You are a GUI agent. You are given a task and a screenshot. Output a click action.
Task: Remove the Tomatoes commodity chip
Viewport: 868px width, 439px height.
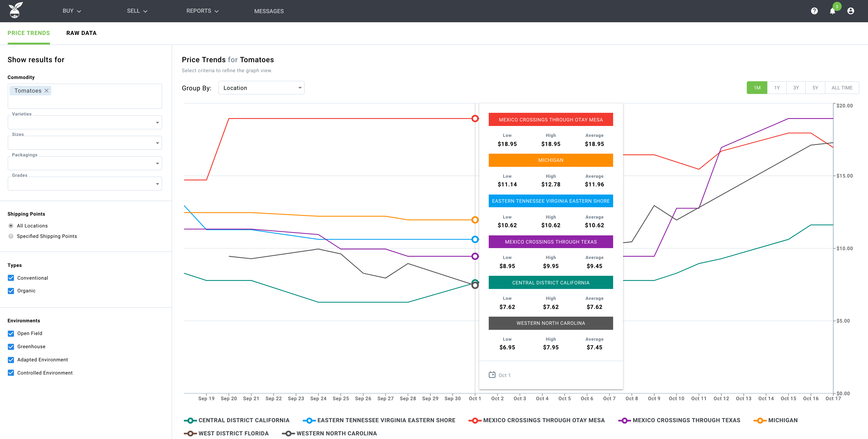coord(47,91)
